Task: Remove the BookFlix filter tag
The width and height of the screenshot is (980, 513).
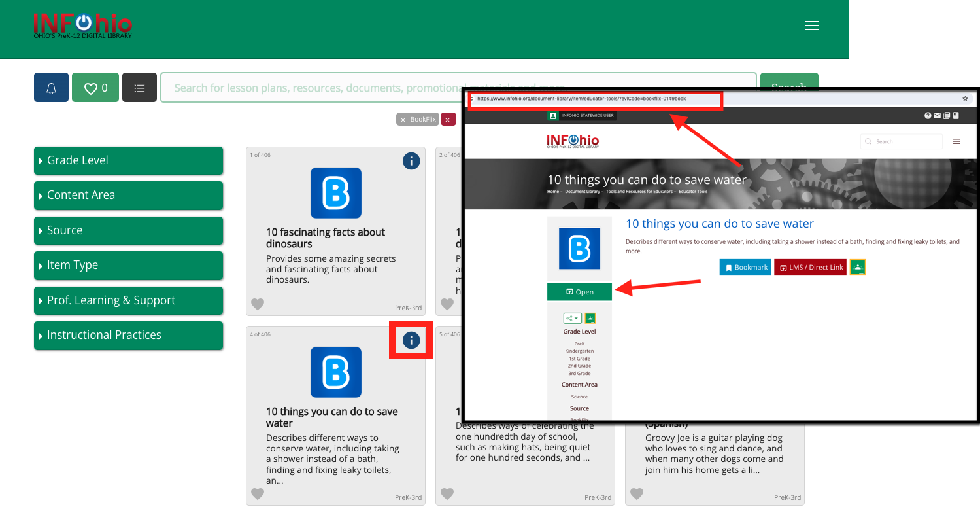Action: pyautogui.click(x=418, y=119)
